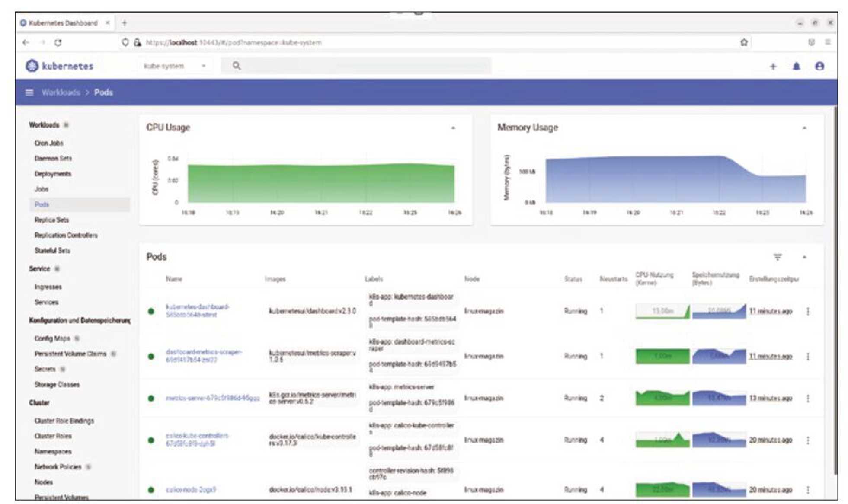Close the Kubernetes Dashboard browser tab
The width and height of the screenshot is (848, 504).
point(107,23)
